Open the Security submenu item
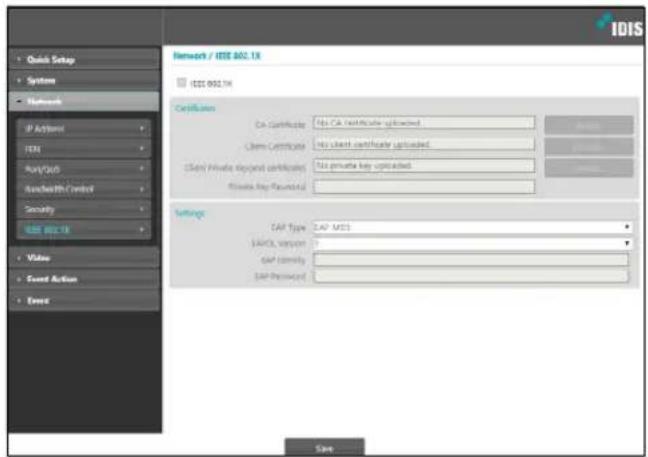648x457 pixels. click(x=84, y=209)
